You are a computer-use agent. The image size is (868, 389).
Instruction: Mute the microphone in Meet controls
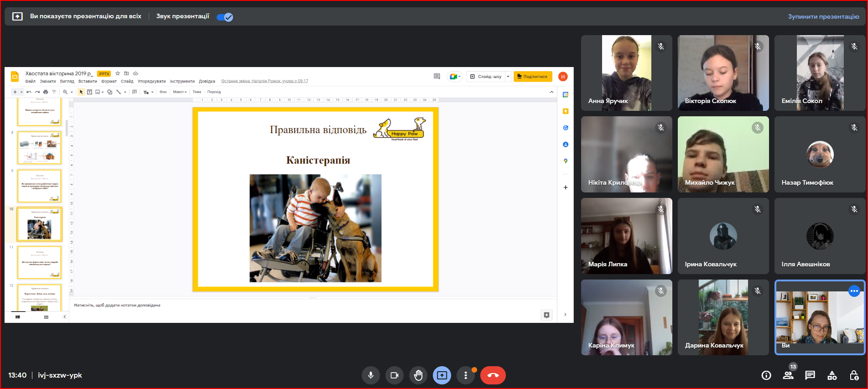[x=371, y=375]
